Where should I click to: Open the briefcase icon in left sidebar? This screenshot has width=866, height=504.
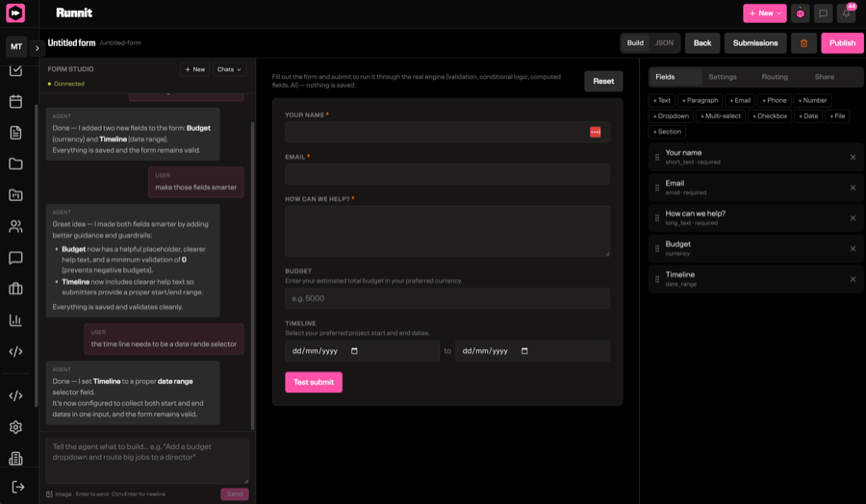pos(15,289)
